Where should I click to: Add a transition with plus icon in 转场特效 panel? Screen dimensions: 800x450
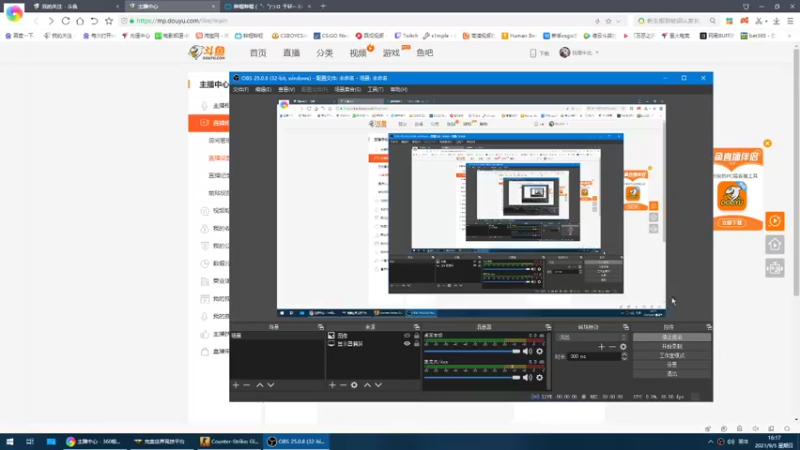pos(602,347)
